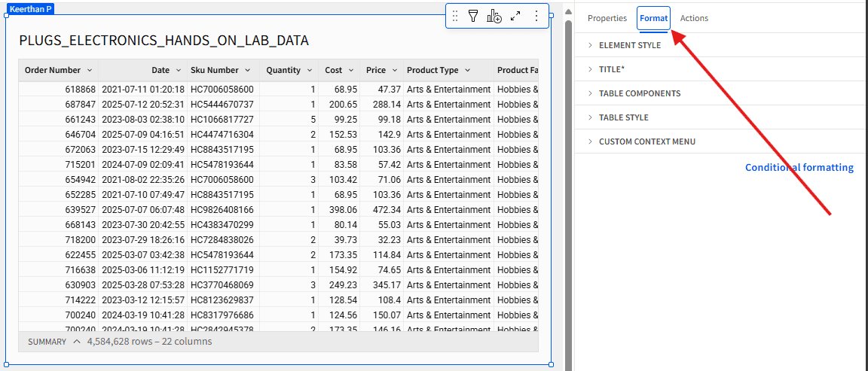Image resolution: width=868 pixels, height=371 pixels.
Task: Open the Order Number column dropdown
Action: (x=90, y=70)
